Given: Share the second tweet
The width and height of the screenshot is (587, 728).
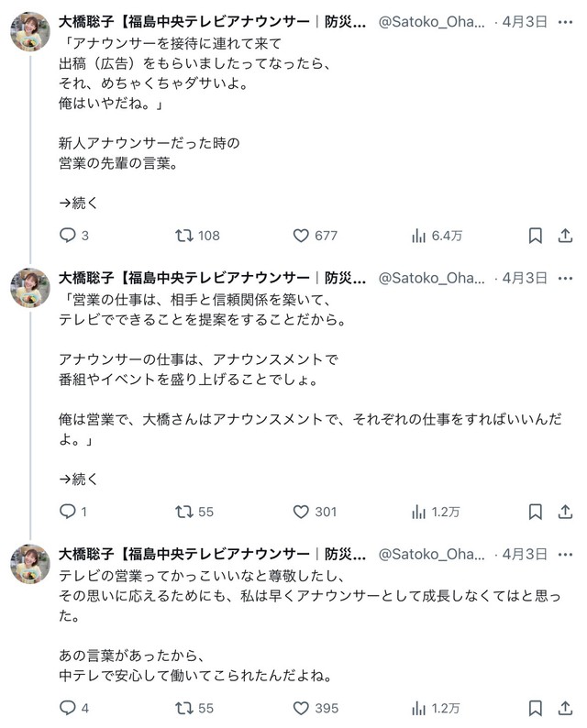Looking at the screenshot, I should click(566, 512).
